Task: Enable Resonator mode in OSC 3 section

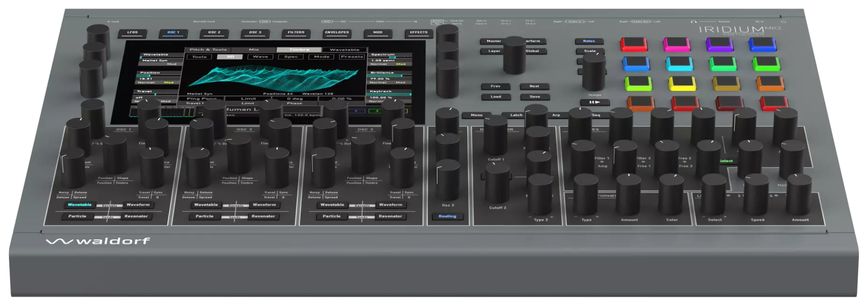Action: [390, 216]
